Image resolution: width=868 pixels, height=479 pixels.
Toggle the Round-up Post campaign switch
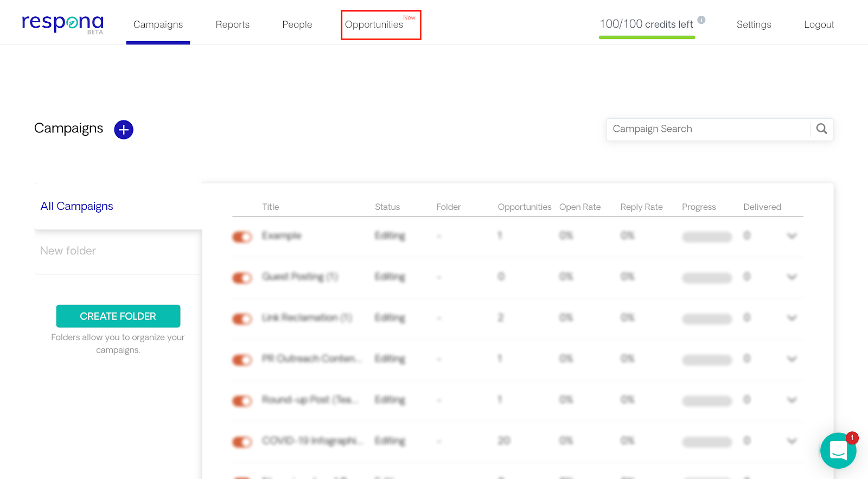coord(242,401)
